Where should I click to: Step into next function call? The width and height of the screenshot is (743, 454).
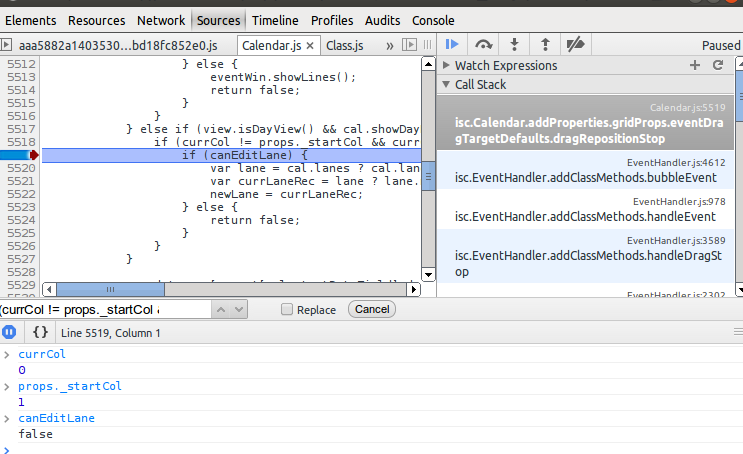(x=514, y=45)
